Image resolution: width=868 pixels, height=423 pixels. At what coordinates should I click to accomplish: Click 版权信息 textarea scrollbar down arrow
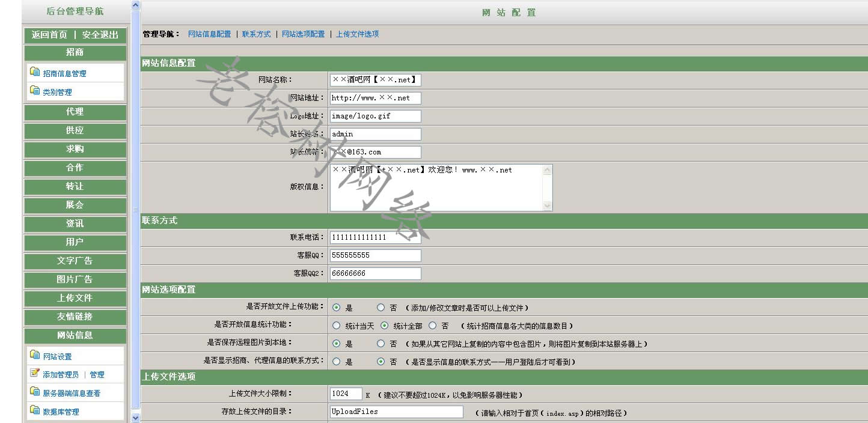tap(547, 205)
